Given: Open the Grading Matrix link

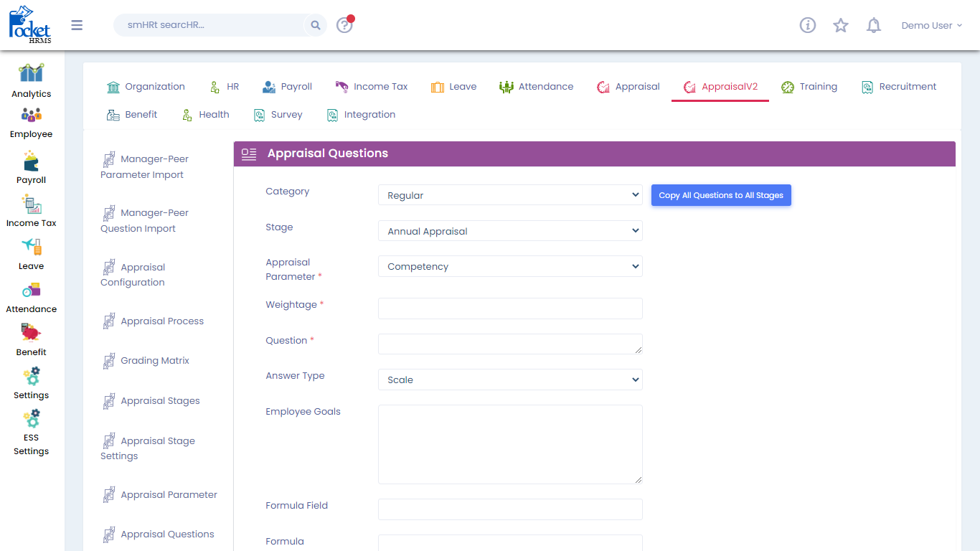Looking at the screenshot, I should pyautogui.click(x=154, y=361).
